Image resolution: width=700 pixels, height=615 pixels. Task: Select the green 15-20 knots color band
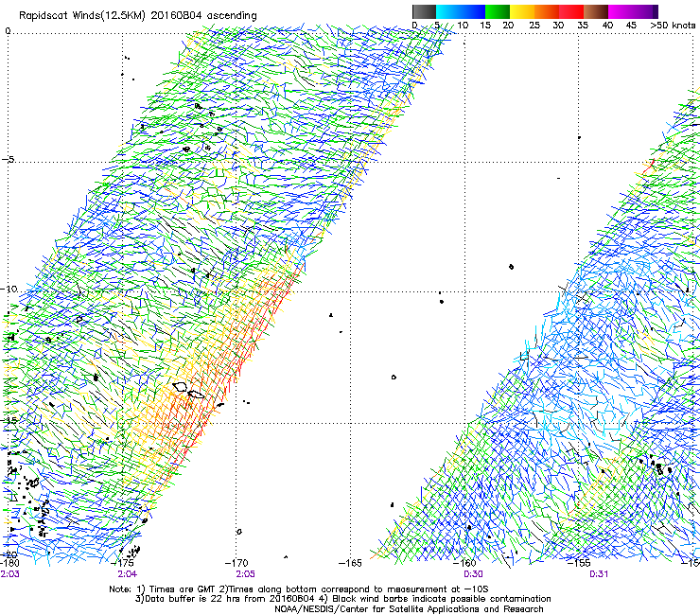click(498, 11)
